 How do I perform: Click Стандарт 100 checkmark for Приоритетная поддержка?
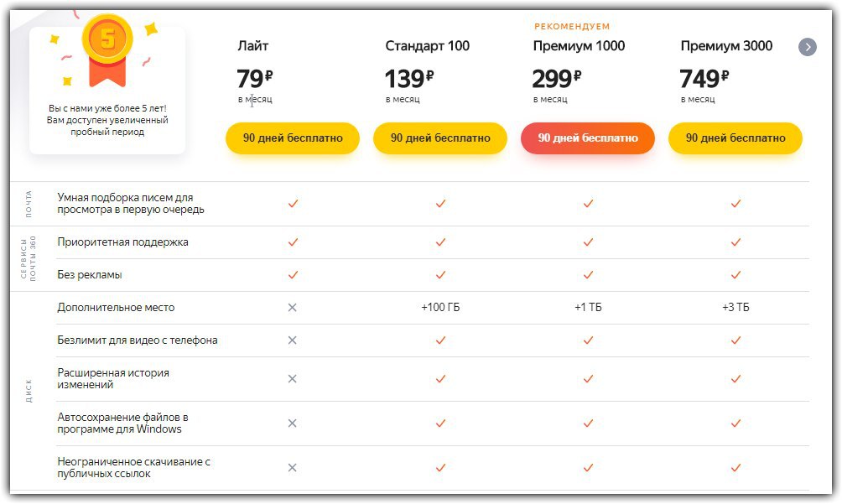coord(440,242)
